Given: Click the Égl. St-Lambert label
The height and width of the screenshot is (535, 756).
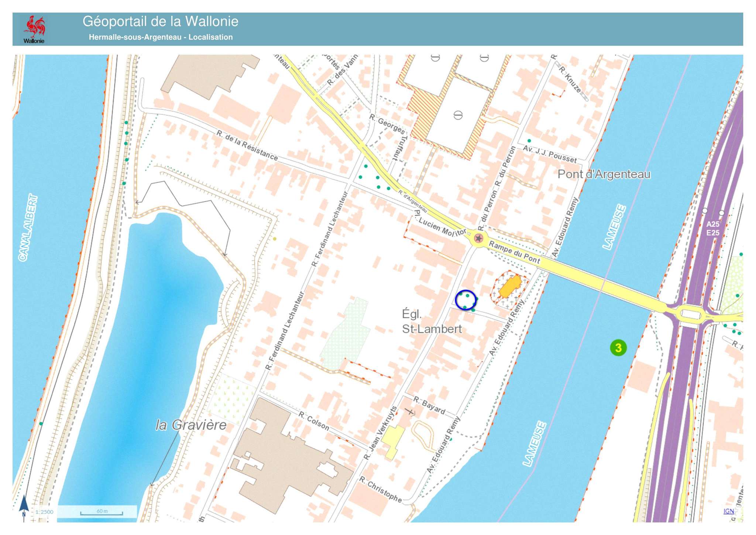Looking at the screenshot, I should pyautogui.click(x=431, y=322).
